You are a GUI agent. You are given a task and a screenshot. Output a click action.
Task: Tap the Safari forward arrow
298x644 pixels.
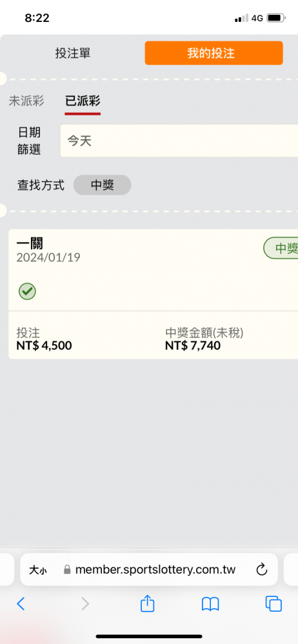tap(84, 604)
